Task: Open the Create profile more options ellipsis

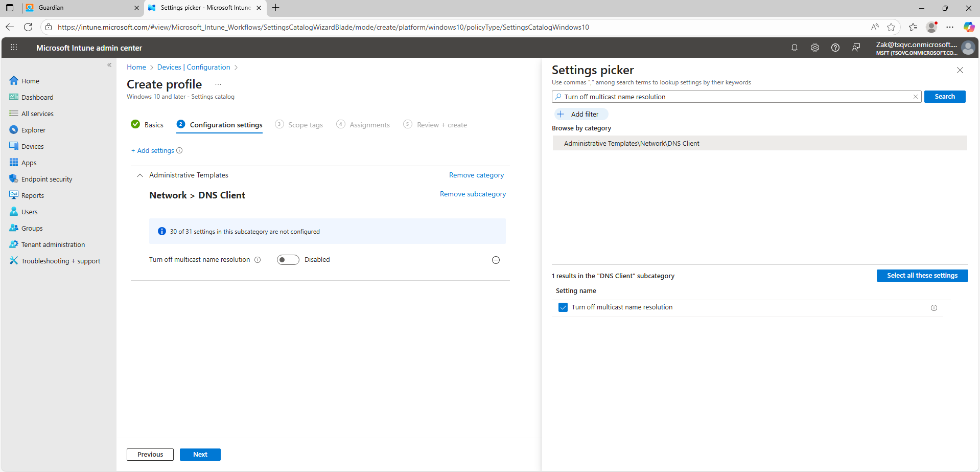Action: [x=218, y=84]
